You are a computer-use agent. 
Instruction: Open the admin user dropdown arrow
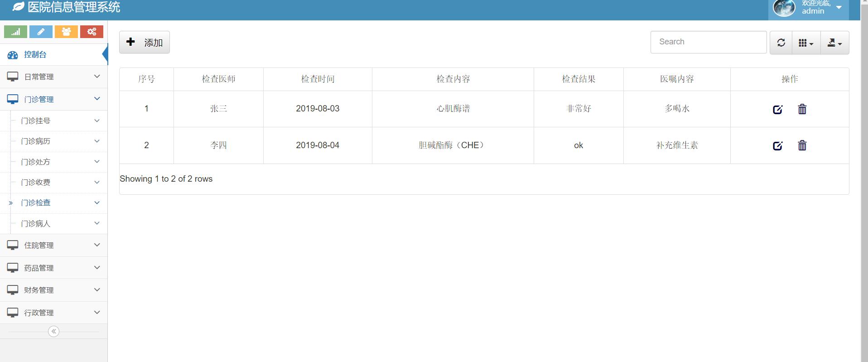pos(839,7)
